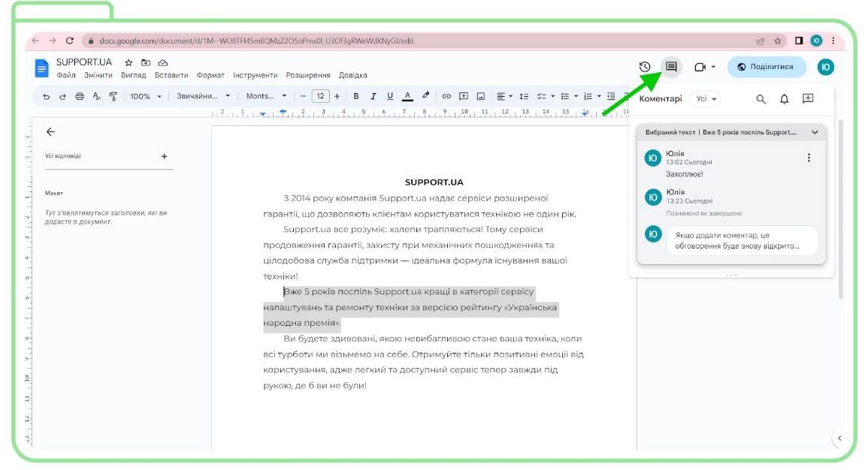
Task: Toggle italic formatting
Action: (373, 96)
